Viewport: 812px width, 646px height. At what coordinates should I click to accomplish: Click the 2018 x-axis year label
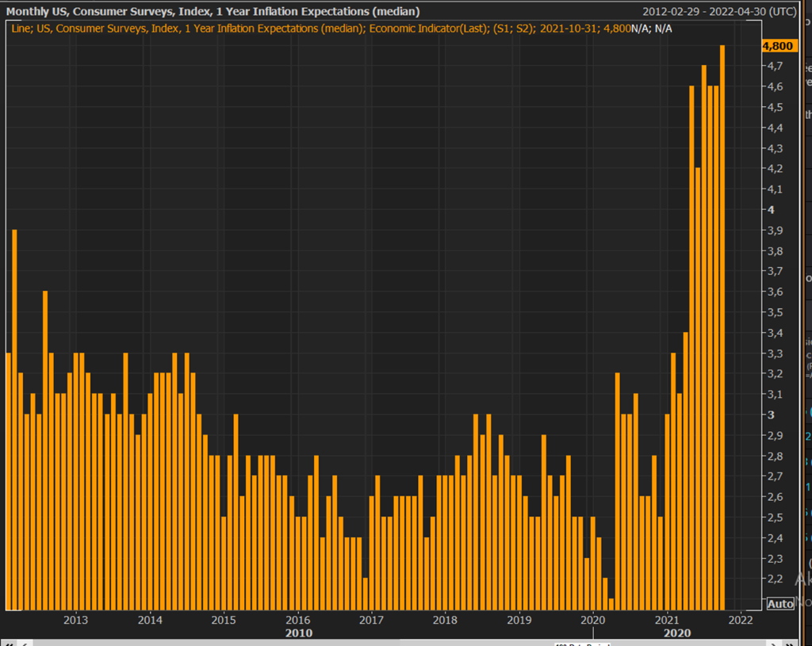(x=445, y=620)
